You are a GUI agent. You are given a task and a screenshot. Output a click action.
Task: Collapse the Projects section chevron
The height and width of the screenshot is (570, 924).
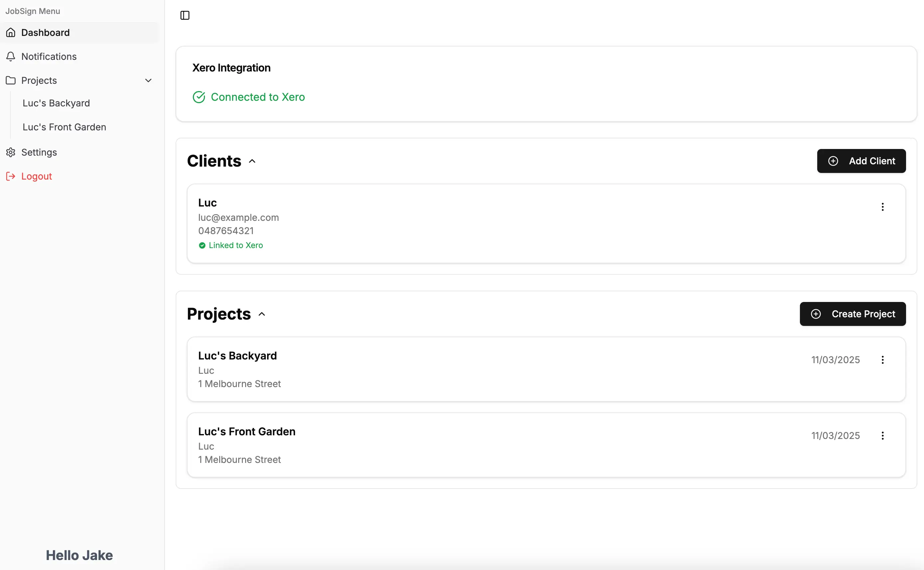click(262, 314)
